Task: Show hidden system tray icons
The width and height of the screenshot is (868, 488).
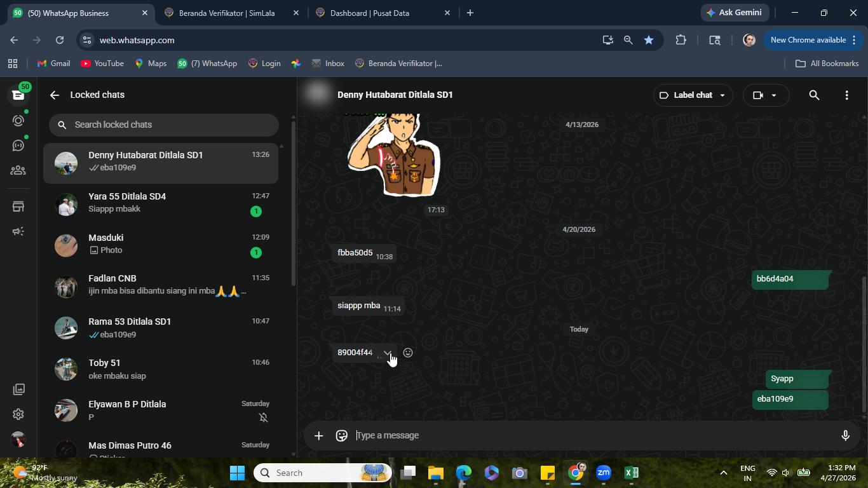Action: click(x=723, y=473)
